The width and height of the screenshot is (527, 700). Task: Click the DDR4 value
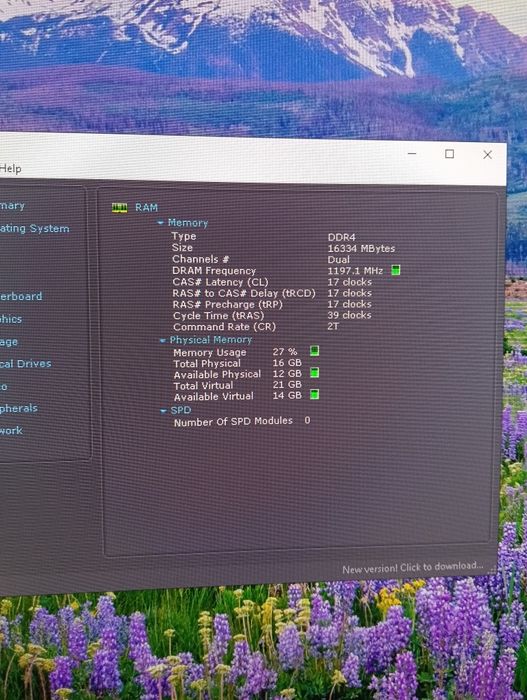(342, 237)
